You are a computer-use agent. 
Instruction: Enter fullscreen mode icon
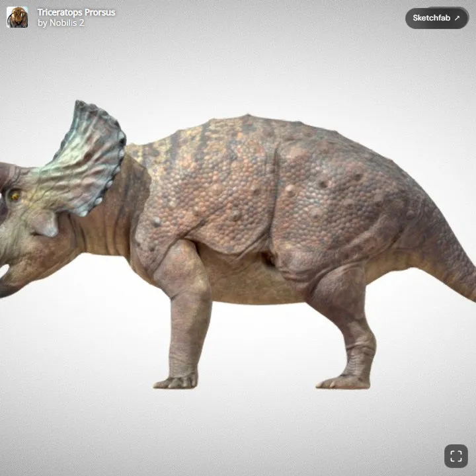tap(456, 456)
